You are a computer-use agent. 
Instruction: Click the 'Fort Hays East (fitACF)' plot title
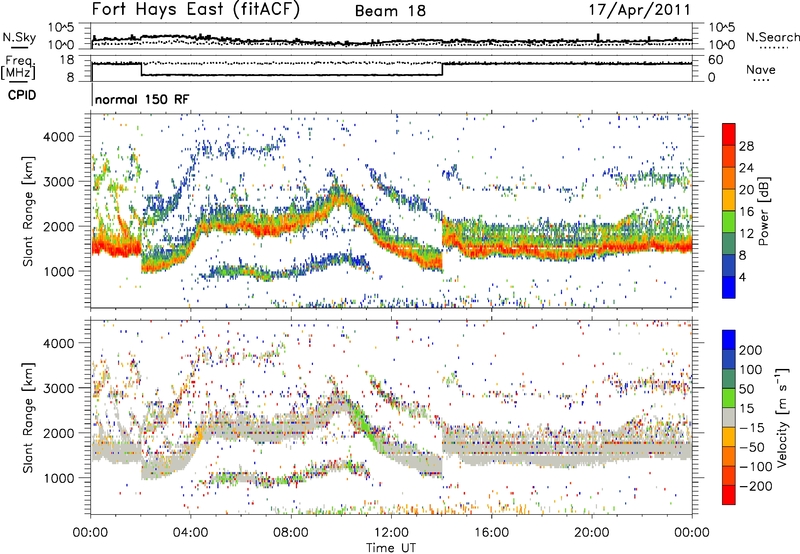pyautogui.click(x=195, y=10)
